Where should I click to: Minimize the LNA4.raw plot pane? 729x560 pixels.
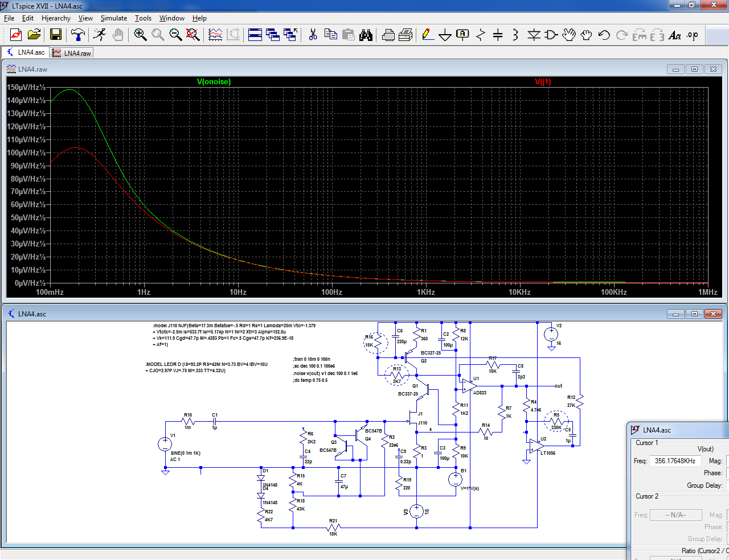pos(675,69)
